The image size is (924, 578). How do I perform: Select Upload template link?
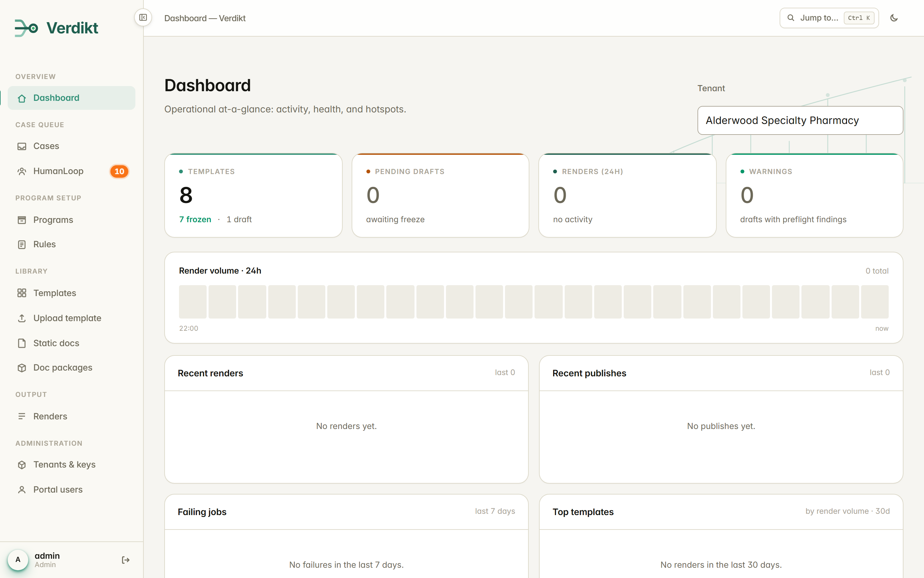[72, 318]
